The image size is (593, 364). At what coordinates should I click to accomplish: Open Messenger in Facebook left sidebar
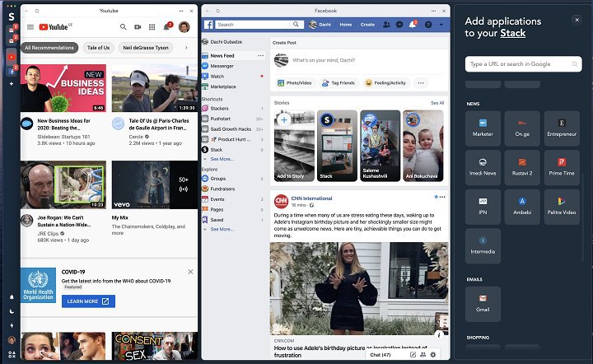(222, 66)
